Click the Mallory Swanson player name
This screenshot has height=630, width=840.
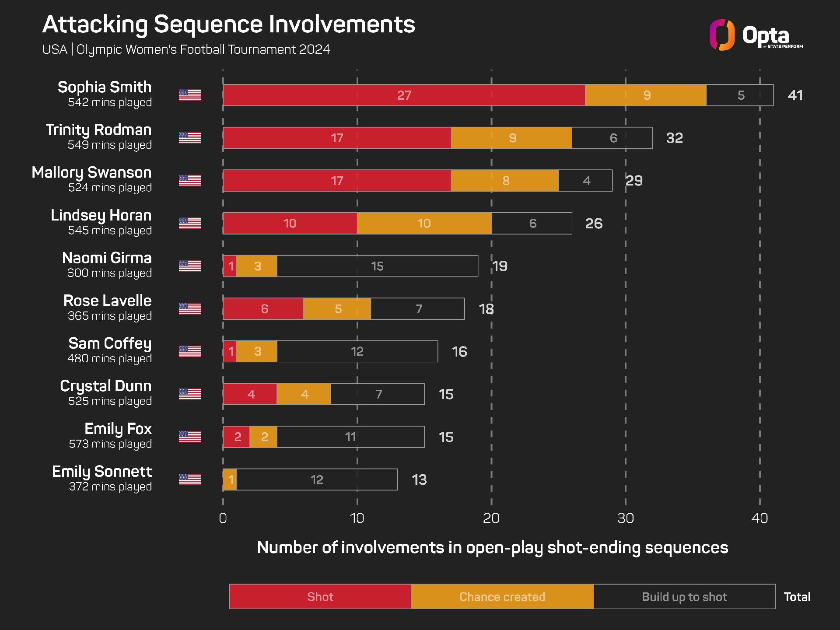91,172
